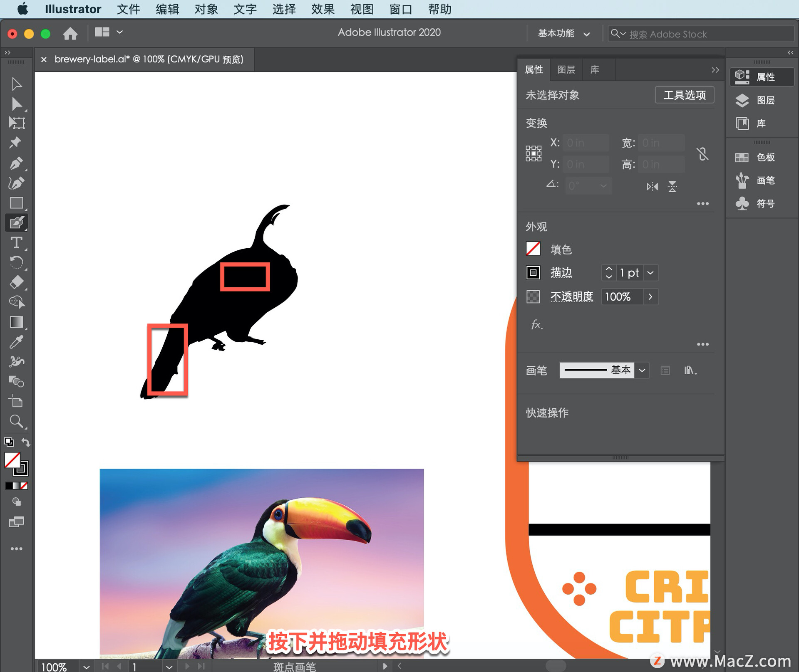799x672 pixels.
Task: Click the 工具选项 button
Action: point(684,95)
